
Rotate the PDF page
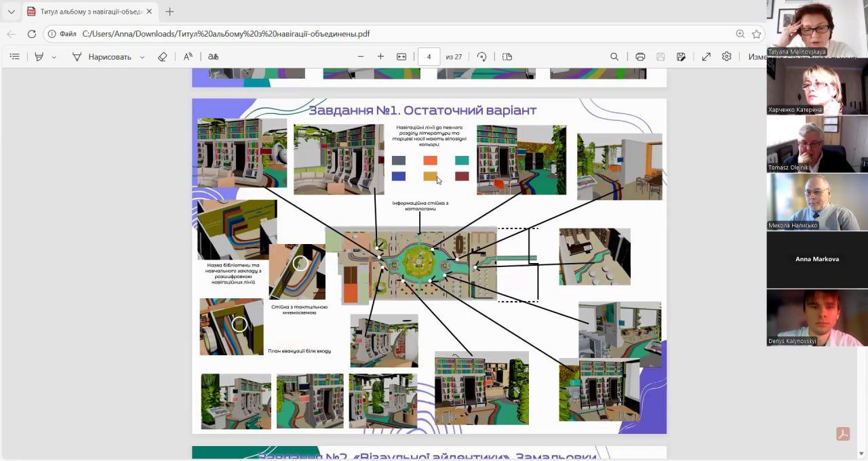481,57
